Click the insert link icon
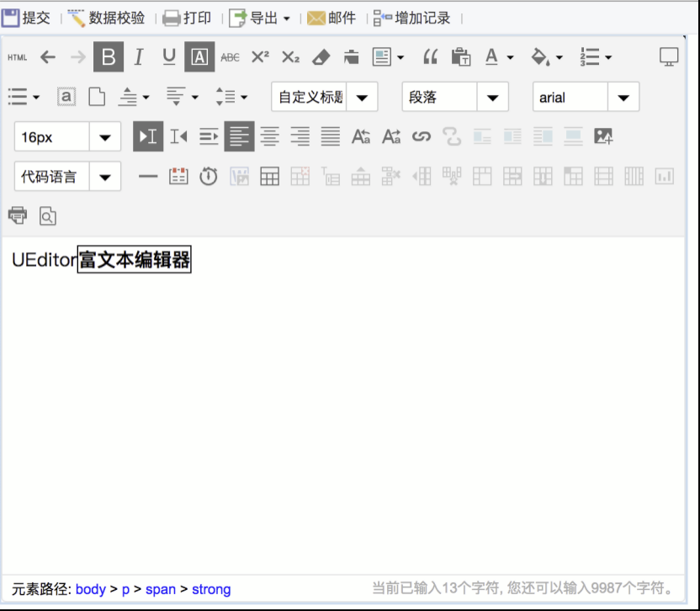 (x=422, y=136)
